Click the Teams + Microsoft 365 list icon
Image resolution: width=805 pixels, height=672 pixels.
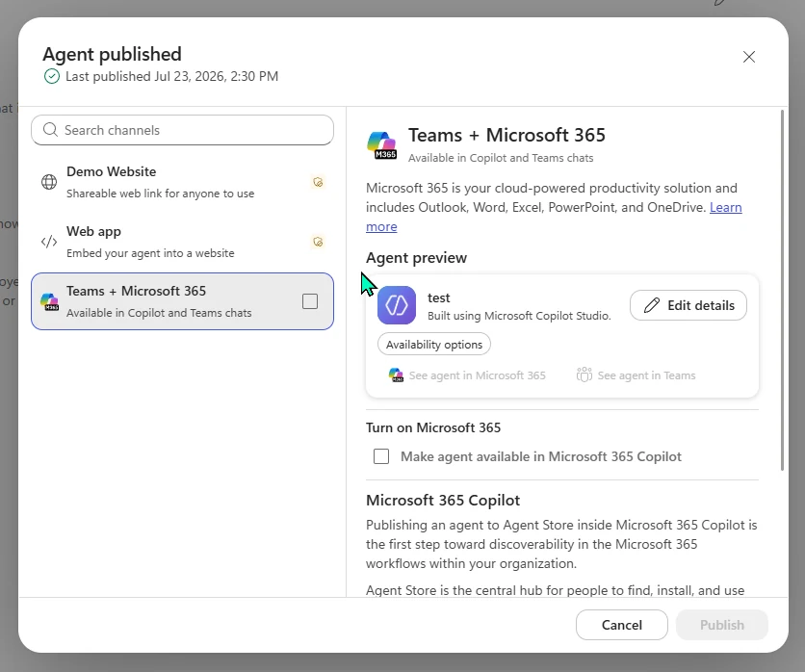click(50, 301)
